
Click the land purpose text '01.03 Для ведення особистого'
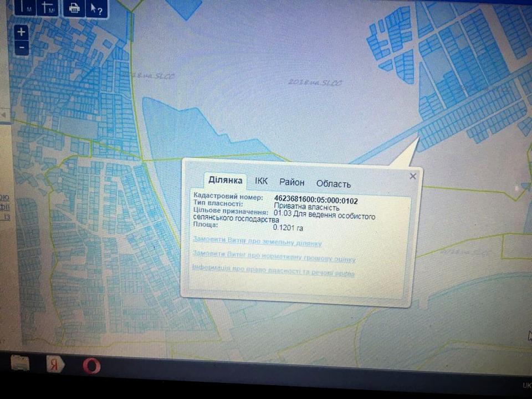324,216
